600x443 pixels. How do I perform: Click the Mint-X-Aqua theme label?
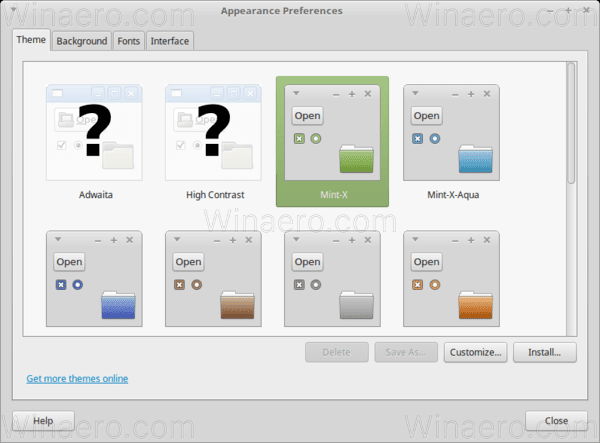click(453, 195)
